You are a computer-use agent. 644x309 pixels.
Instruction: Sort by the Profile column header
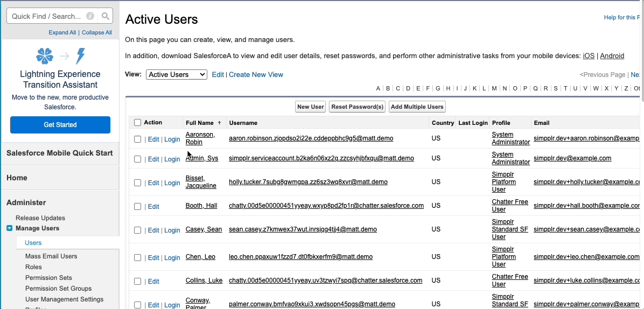[501, 123]
